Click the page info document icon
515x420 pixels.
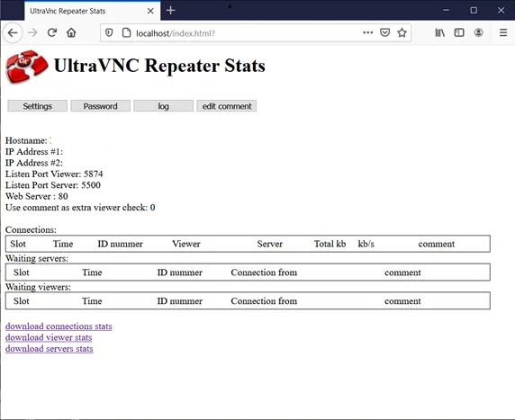(126, 32)
